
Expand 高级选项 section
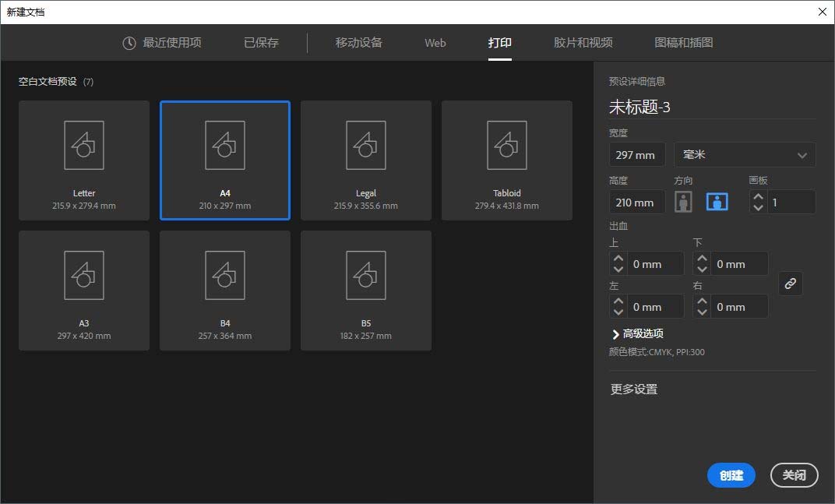pyautogui.click(x=637, y=333)
